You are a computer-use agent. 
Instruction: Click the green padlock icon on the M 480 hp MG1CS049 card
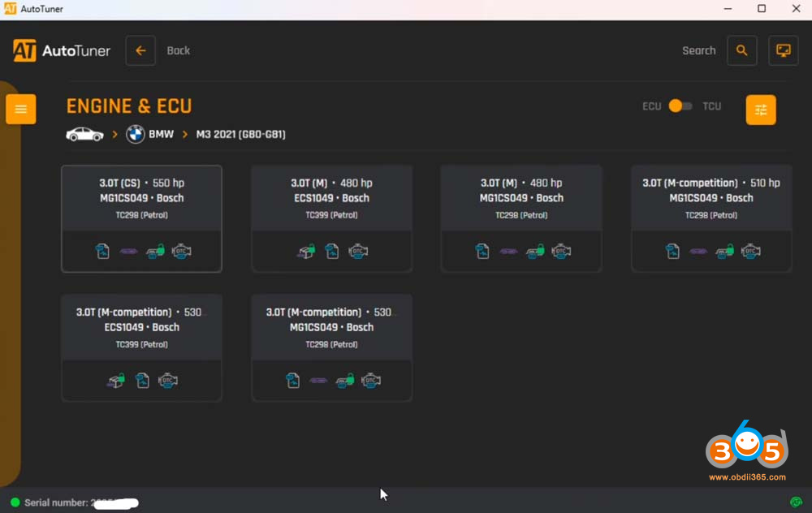pyautogui.click(x=535, y=251)
